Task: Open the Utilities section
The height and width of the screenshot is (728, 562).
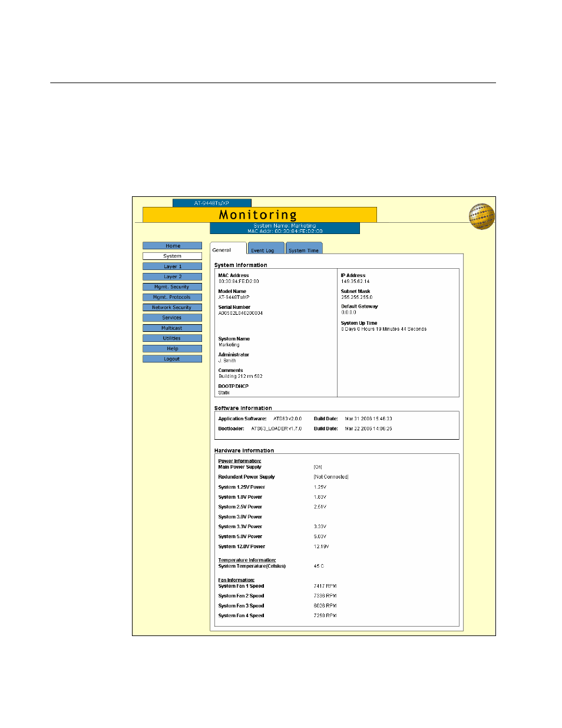Action: click(172, 338)
